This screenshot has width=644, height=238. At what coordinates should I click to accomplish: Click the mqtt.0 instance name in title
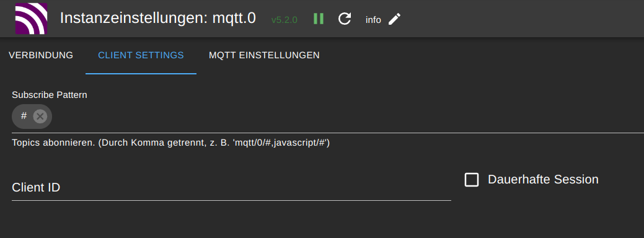coord(234,19)
